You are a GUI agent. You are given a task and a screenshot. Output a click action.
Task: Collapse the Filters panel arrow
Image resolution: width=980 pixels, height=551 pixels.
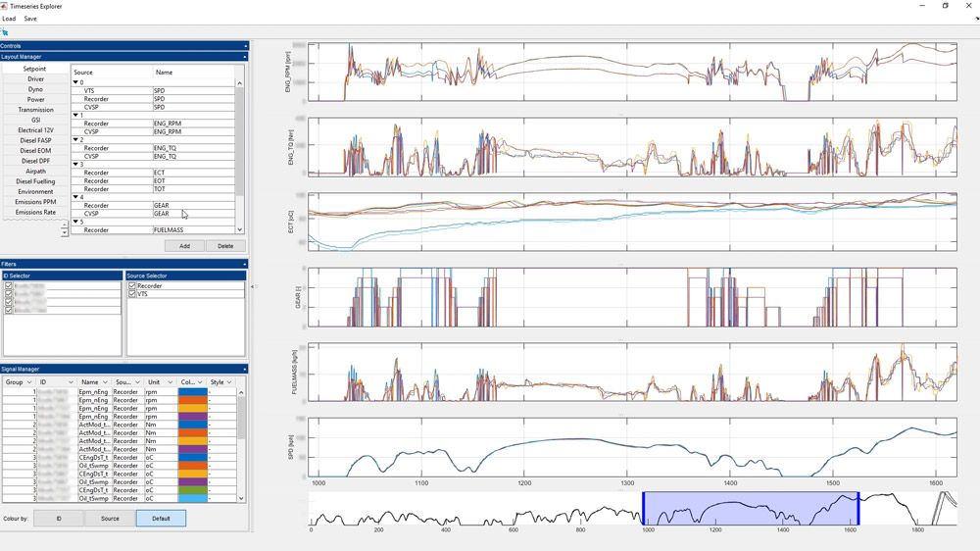point(246,264)
